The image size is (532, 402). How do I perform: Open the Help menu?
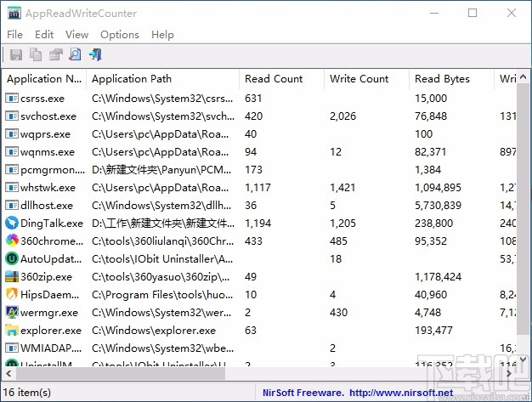point(162,35)
